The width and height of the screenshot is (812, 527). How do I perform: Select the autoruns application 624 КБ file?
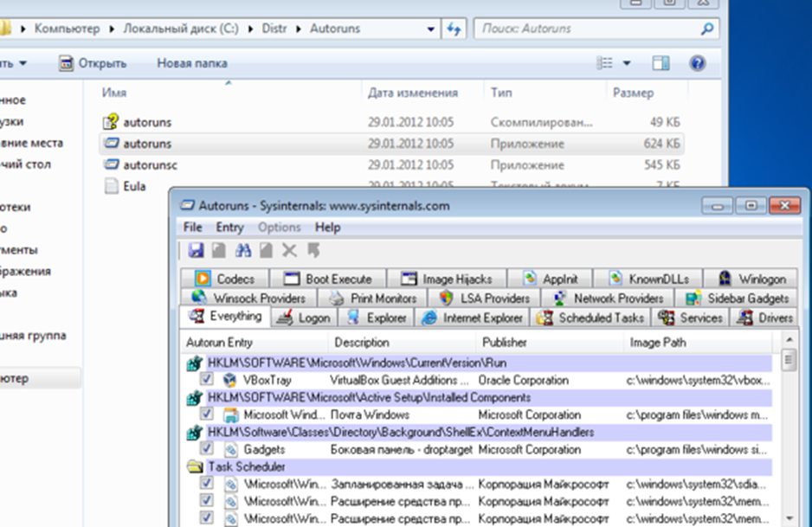click(x=391, y=144)
